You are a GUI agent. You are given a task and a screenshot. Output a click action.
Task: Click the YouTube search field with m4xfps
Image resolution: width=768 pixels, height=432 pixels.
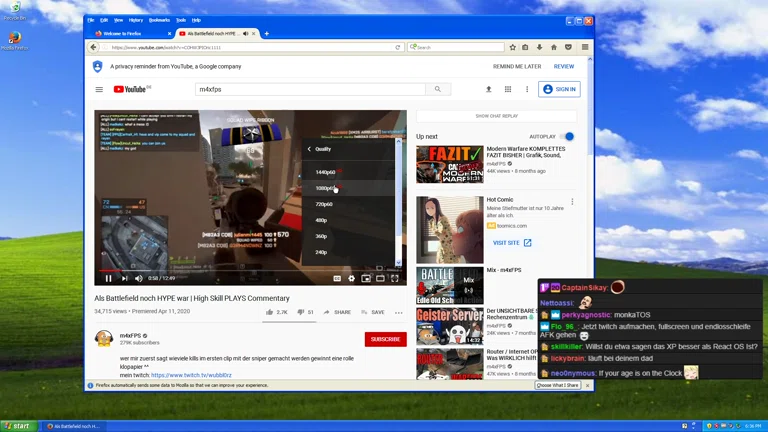point(310,89)
